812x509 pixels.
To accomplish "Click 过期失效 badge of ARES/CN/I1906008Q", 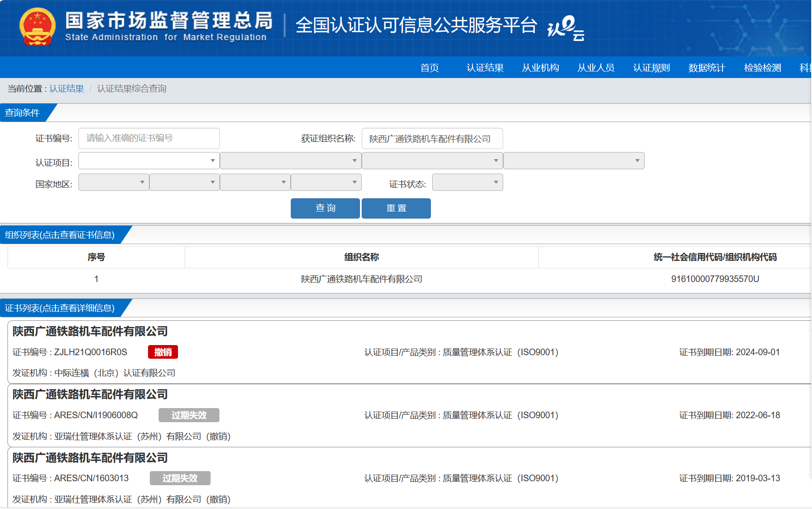I will point(189,415).
